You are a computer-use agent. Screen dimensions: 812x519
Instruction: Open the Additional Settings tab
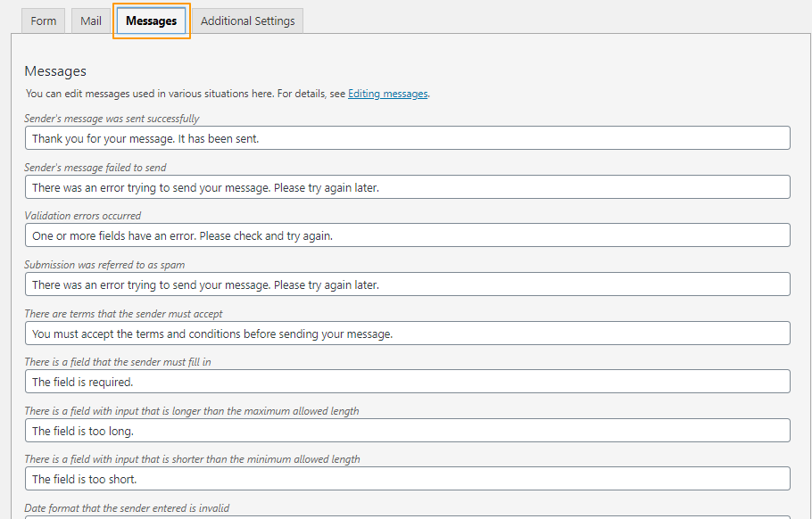pyautogui.click(x=247, y=21)
